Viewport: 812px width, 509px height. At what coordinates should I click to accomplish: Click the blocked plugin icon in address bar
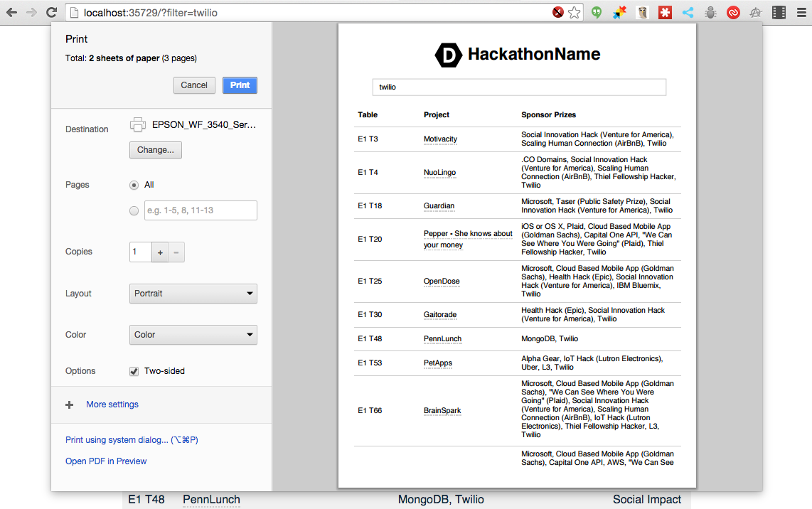click(557, 12)
